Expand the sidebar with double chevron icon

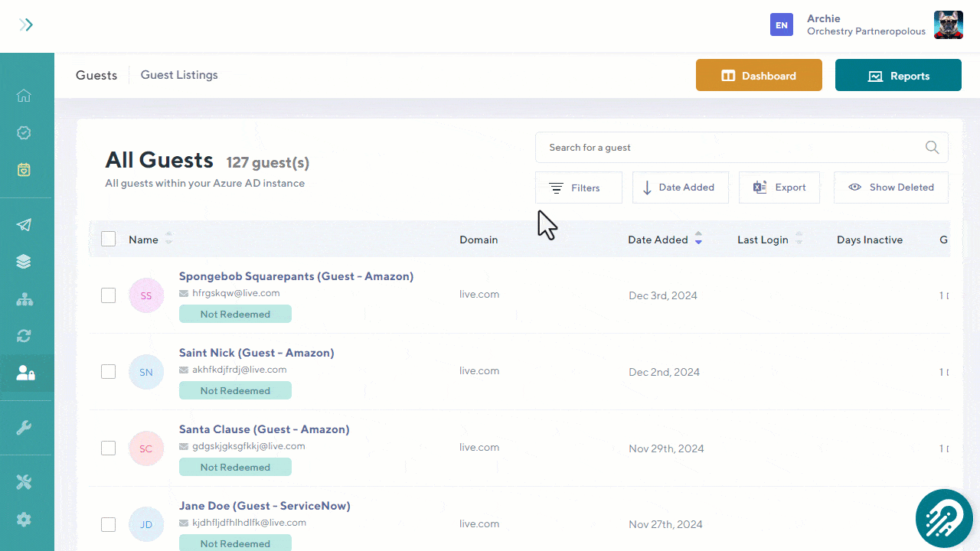click(27, 25)
